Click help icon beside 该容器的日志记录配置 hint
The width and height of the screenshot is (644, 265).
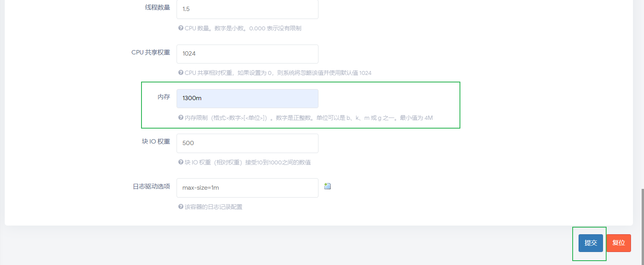point(181,207)
